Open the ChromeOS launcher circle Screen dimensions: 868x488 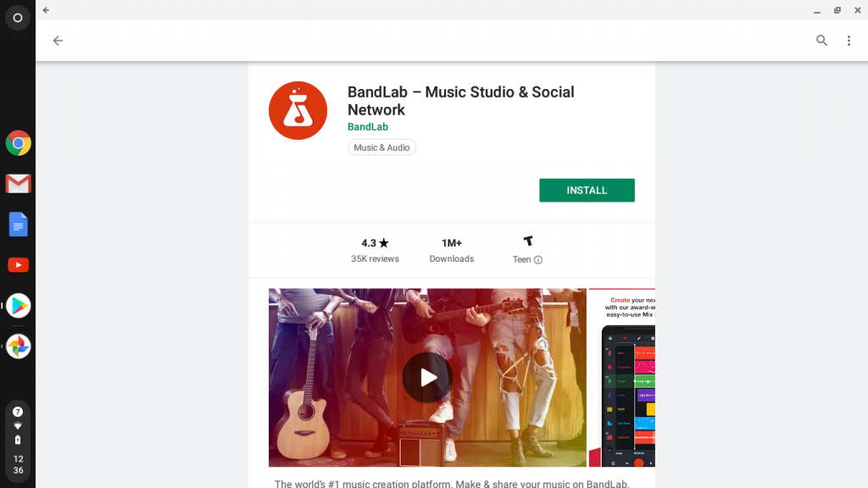click(x=18, y=18)
